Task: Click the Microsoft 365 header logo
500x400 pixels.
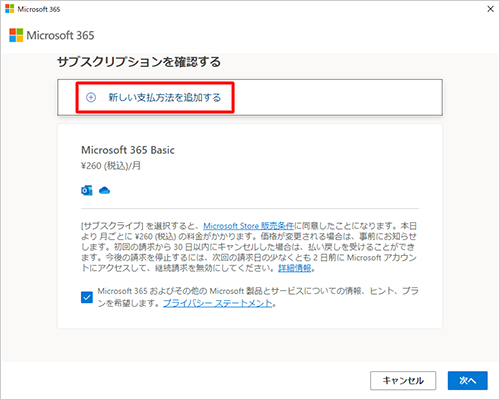Action: (x=52, y=35)
